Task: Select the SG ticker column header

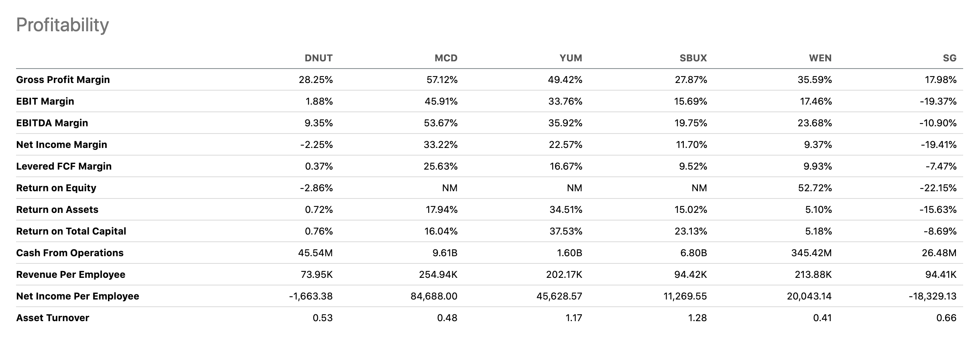Action: click(950, 58)
